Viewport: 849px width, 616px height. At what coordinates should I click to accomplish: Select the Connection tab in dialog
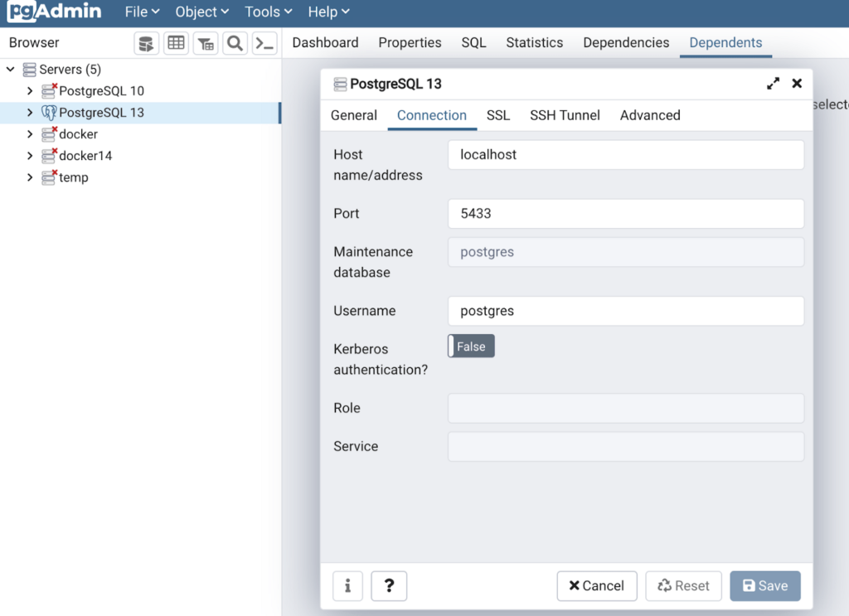pos(431,115)
